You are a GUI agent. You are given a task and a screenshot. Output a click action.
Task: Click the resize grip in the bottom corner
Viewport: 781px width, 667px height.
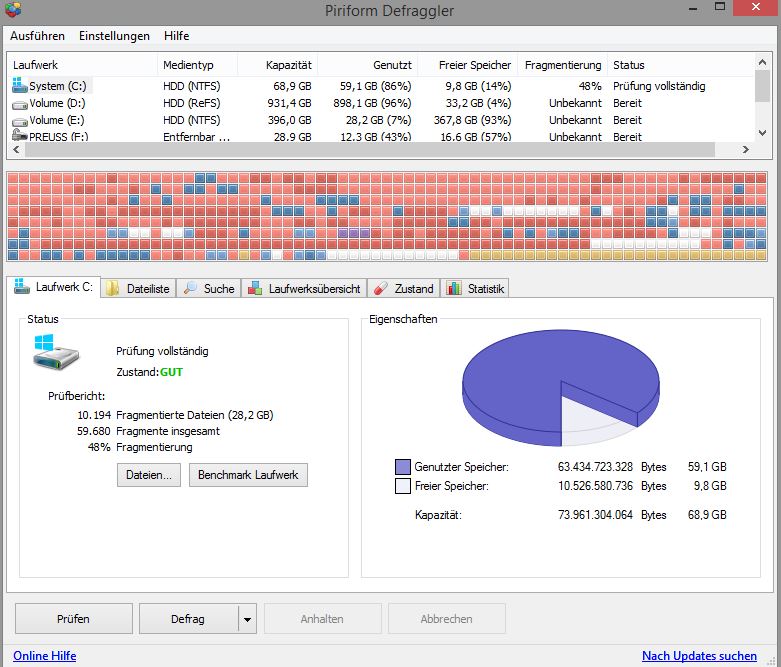click(772, 660)
